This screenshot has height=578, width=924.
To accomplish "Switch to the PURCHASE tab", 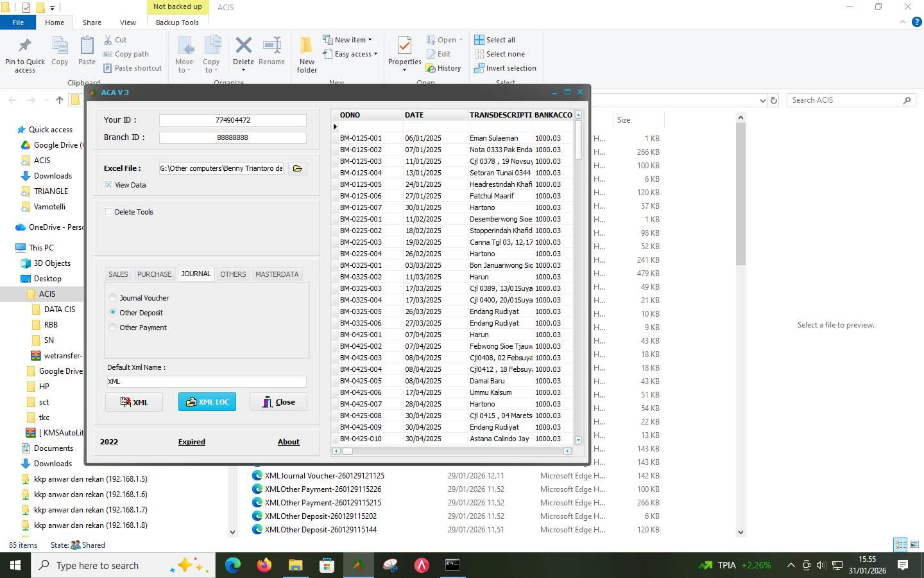I will [154, 274].
